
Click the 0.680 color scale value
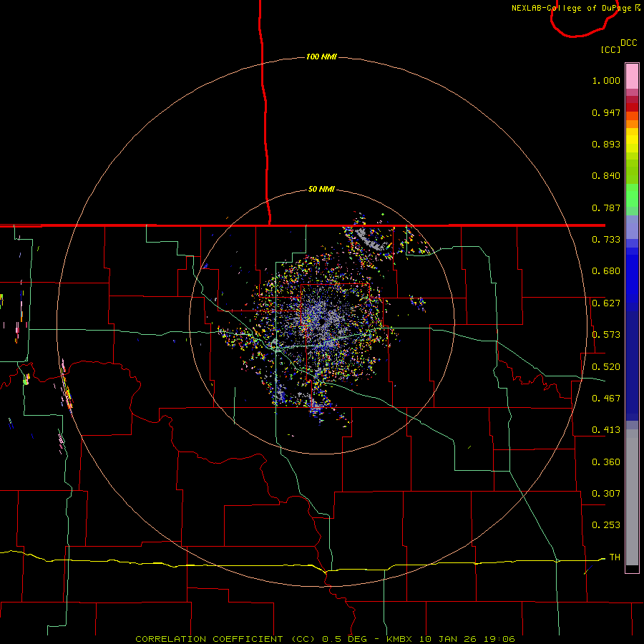pyautogui.click(x=606, y=271)
